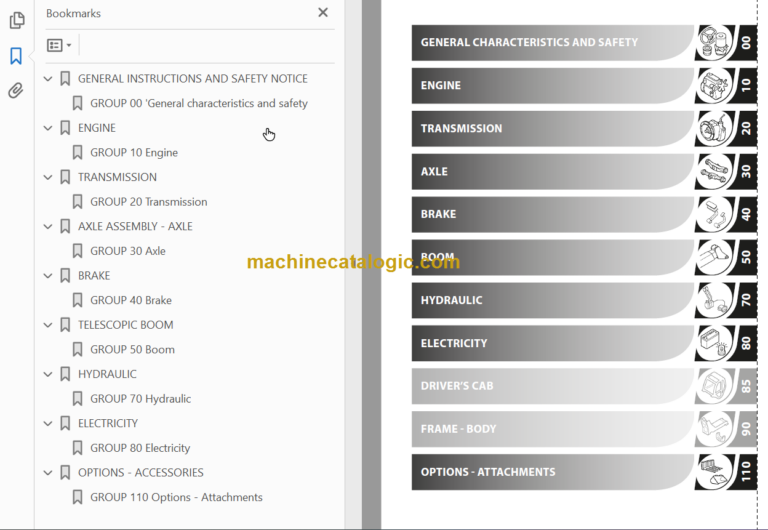Viewport: 768px width, 530px height.
Task: Collapse the TELESCOPIC BOOM bookmark chevron
Action: [48, 325]
